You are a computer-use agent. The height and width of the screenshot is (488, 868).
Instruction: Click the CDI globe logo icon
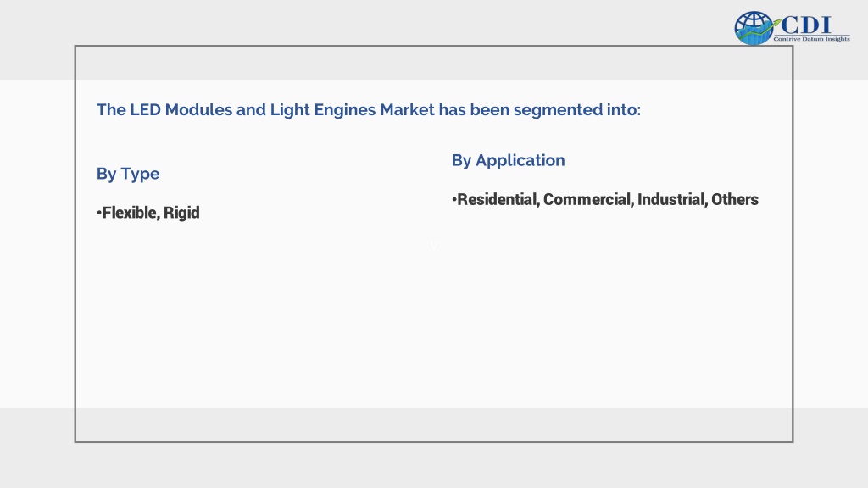(754, 28)
